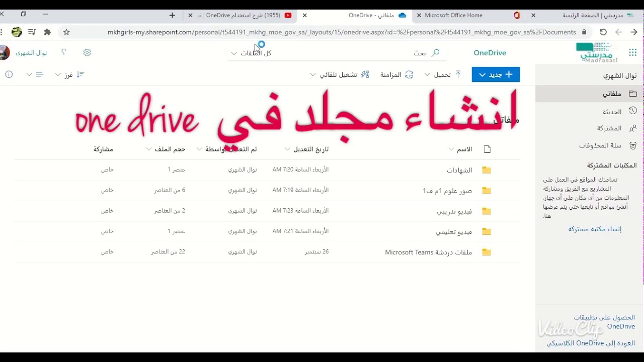Open the فيديو تعليمي folder name
Screen dimensions: 644x362
tap(454, 232)
